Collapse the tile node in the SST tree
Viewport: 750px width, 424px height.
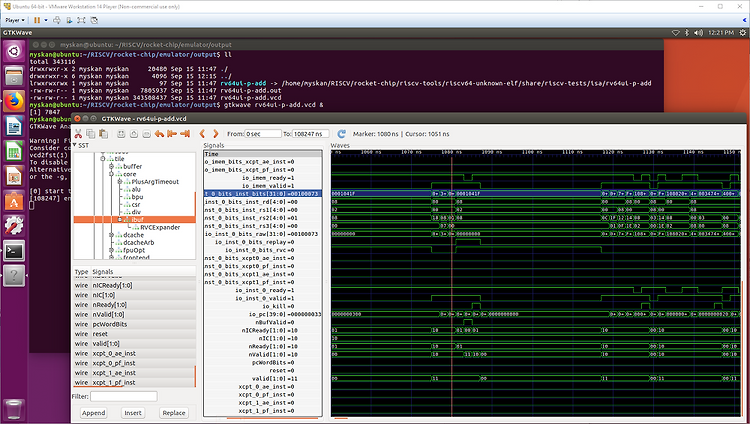point(103,158)
